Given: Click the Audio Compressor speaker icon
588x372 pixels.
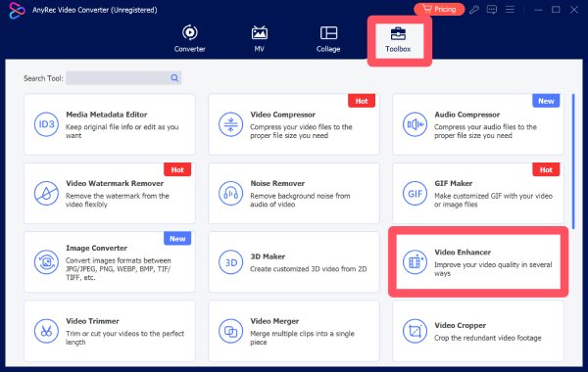Looking at the screenshot, I should 415,124.
